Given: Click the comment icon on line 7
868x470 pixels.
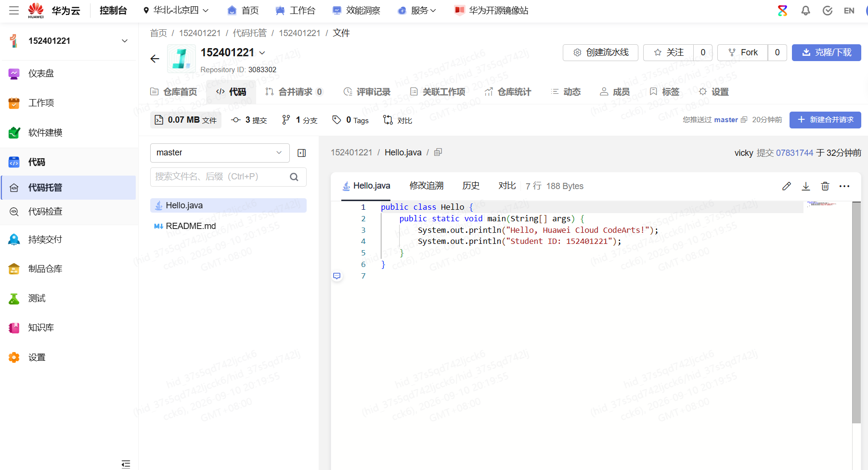Looking at the screenshot, I should [337, 276].
